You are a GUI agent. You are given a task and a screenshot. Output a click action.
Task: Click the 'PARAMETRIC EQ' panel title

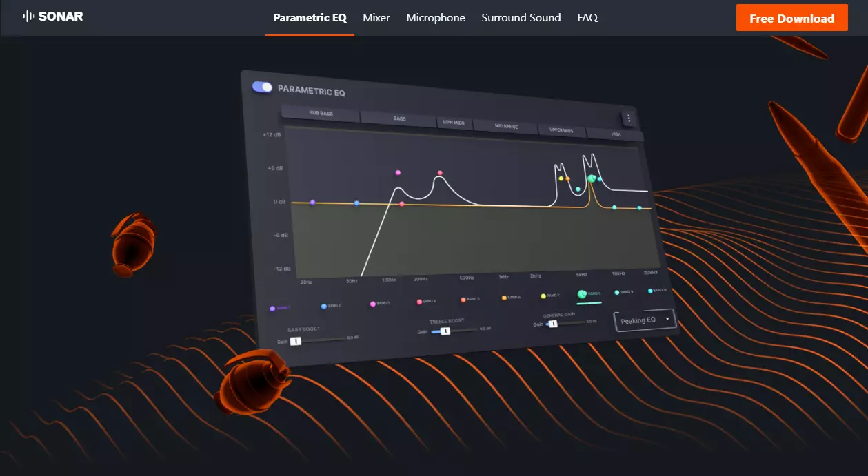coord(312,90)
